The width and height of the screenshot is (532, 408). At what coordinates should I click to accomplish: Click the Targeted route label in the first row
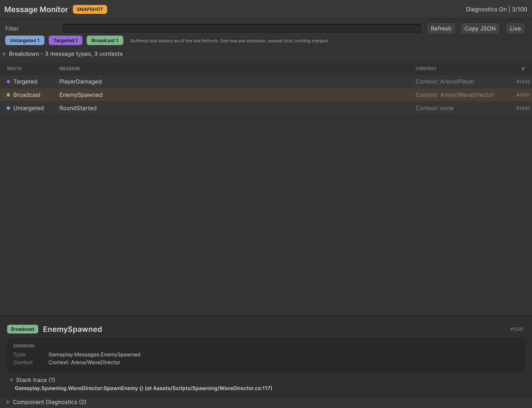[x=25, y=82]
